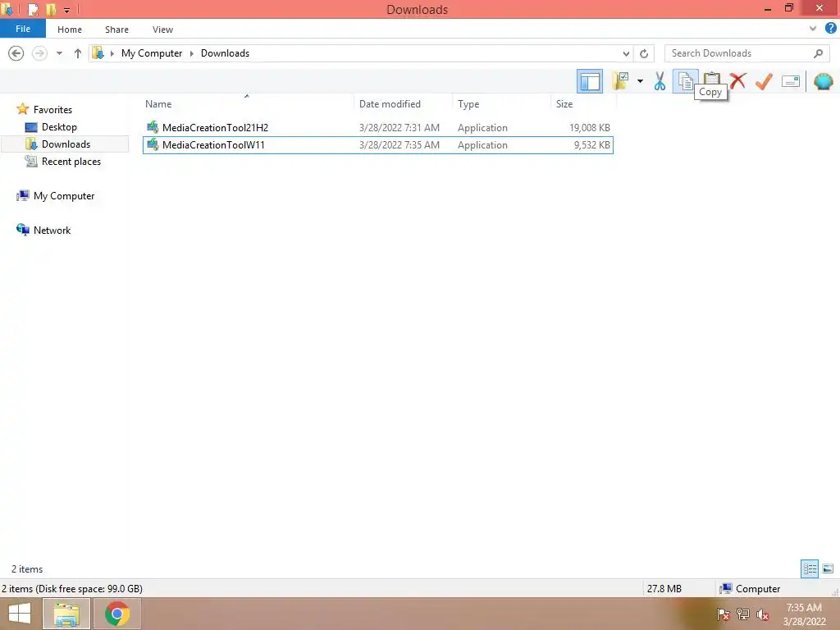Select Favorites in navigation pane
This screenshot has width=840, height=630.
[x=52, y=110]
